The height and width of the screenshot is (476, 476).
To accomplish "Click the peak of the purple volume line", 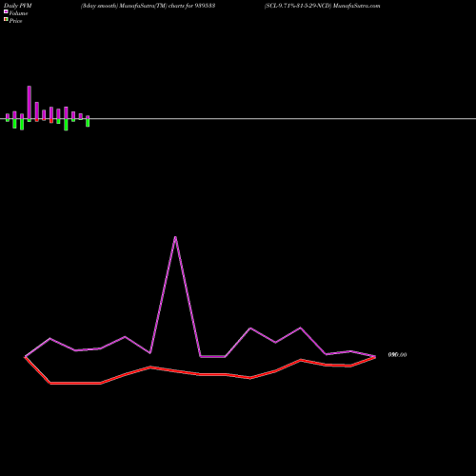I will tap(175, 237).
